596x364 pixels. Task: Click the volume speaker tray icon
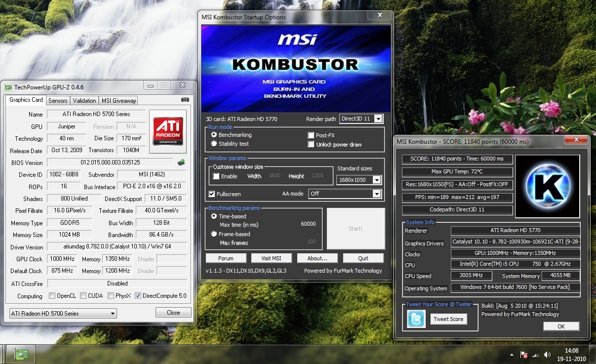coord(547,355)
